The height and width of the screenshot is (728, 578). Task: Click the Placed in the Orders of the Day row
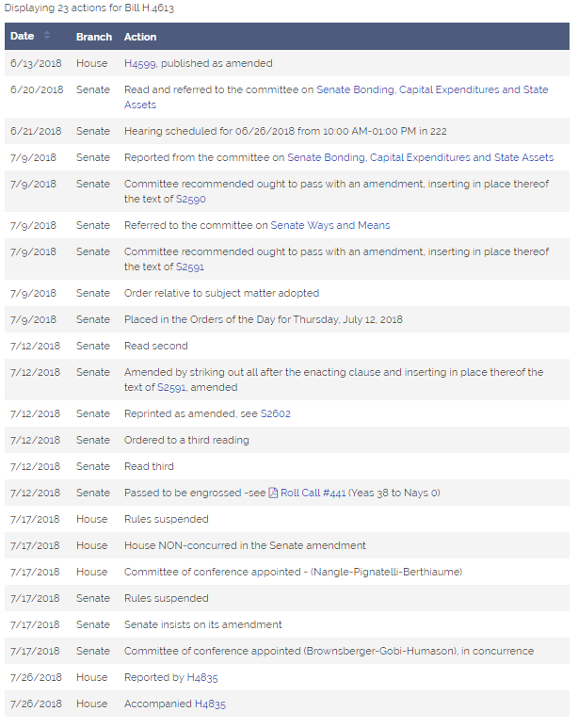[x=287, y=320]
